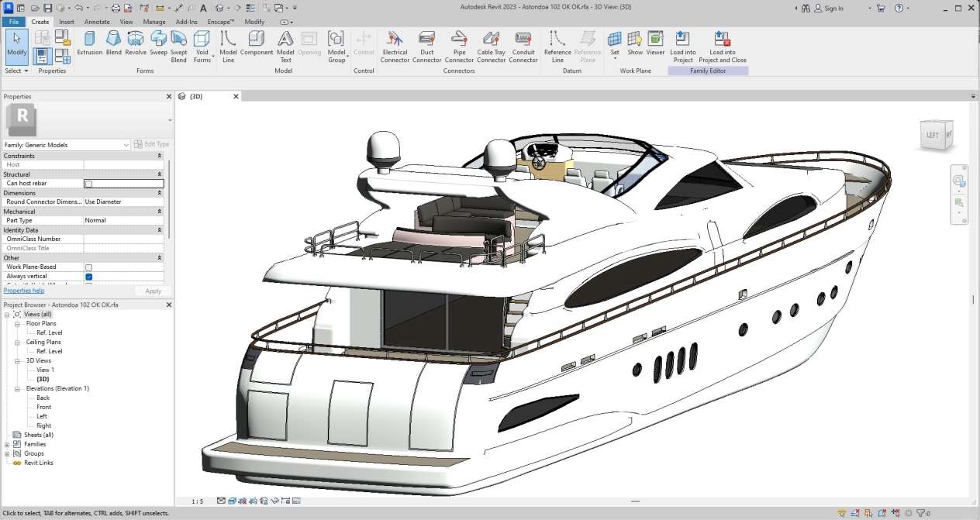980x520 pixels.
Task: Choose the Model Text tool
Action: pos(285,46)
